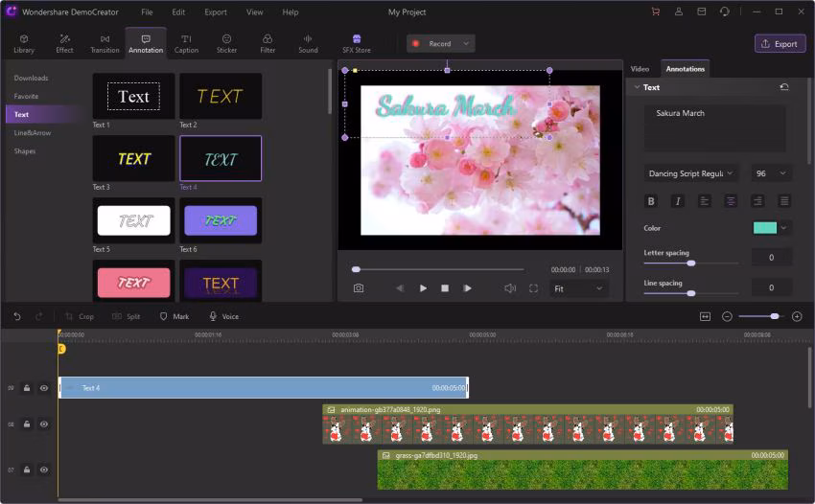Toggle Bold text formatting

[651, 201]
